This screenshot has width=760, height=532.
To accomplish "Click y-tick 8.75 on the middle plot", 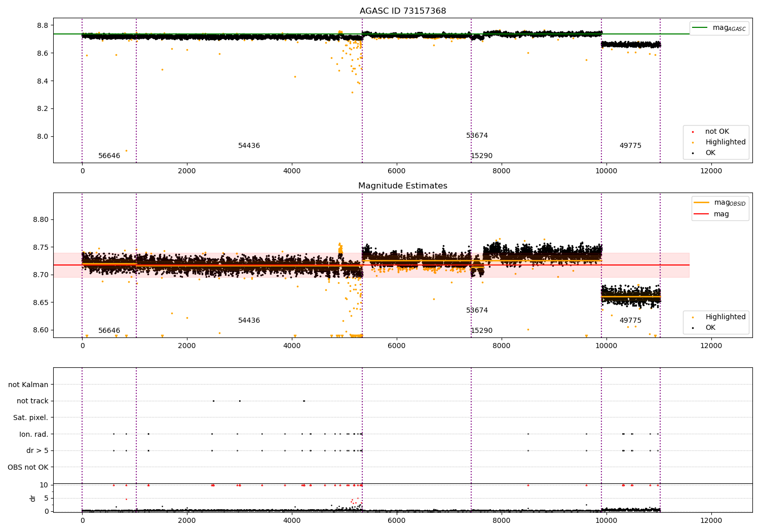I will (x=41, y=248).
